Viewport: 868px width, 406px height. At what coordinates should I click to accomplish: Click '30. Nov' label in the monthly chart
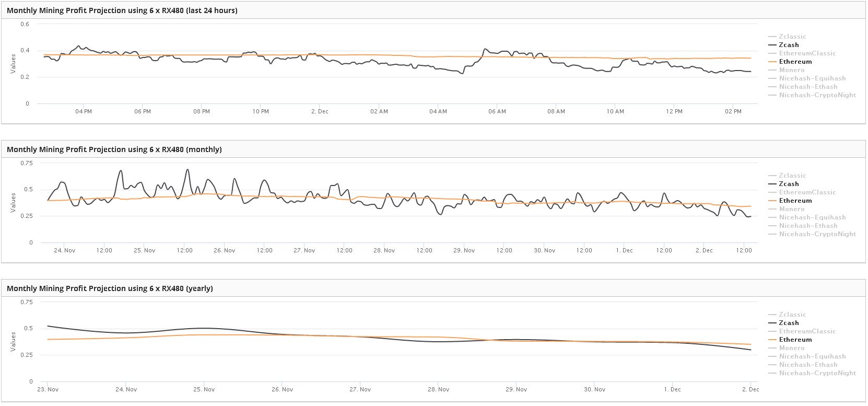[x=544, y=251]
